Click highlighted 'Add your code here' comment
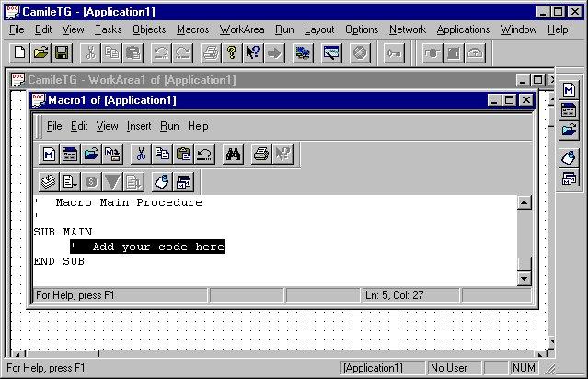The width and height of the screenshot is (588, 379). 148,247
